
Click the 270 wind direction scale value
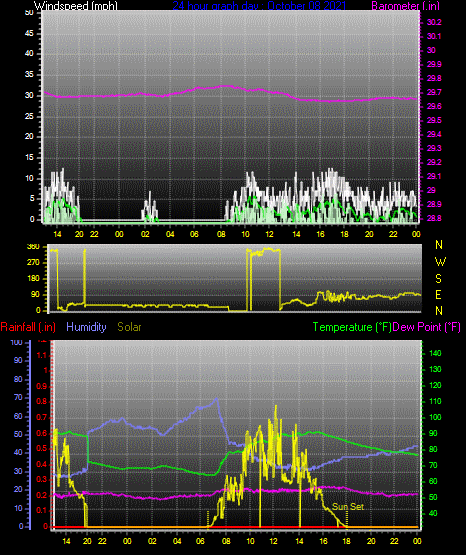tap(33, 263)
